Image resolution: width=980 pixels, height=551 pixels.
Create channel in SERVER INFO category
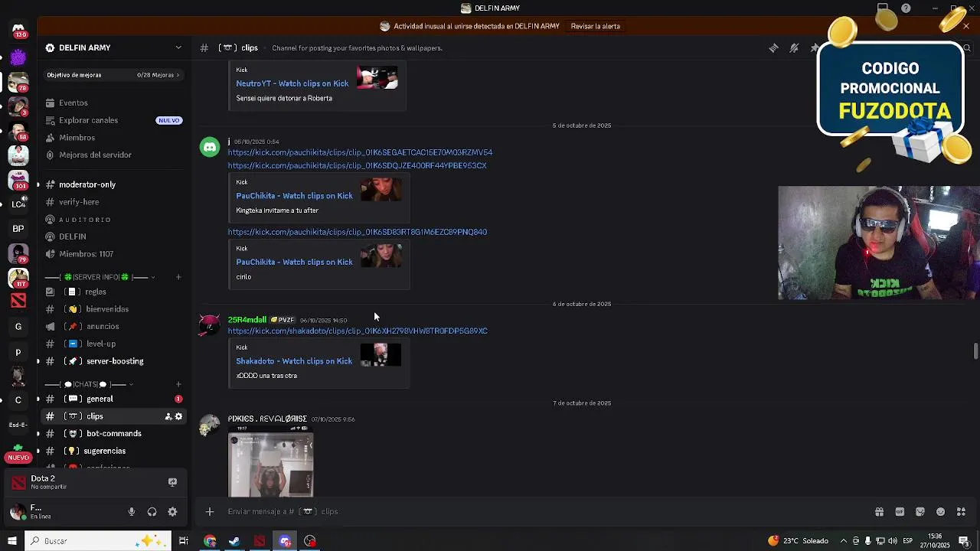[x=178, y=277]
